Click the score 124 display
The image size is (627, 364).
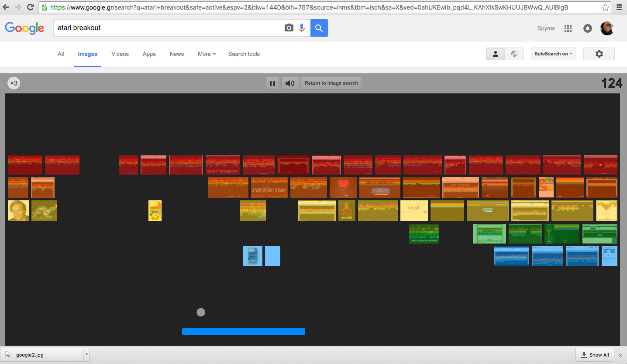(611, 83)
